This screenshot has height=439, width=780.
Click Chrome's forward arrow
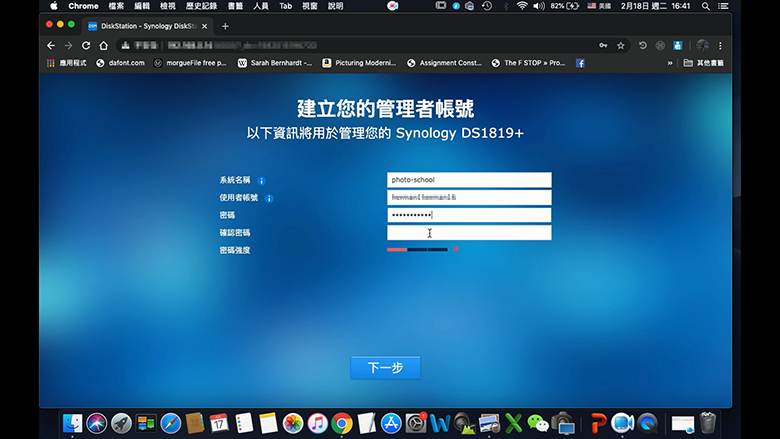[68, 46]
